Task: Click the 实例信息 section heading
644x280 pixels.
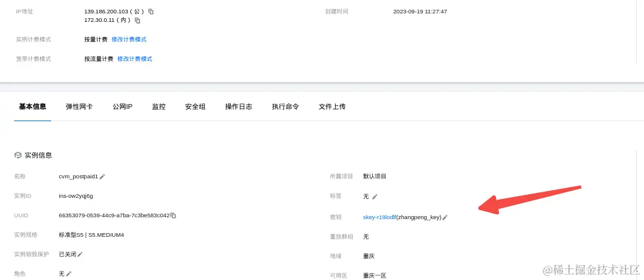Action: [x=38, y=155]
